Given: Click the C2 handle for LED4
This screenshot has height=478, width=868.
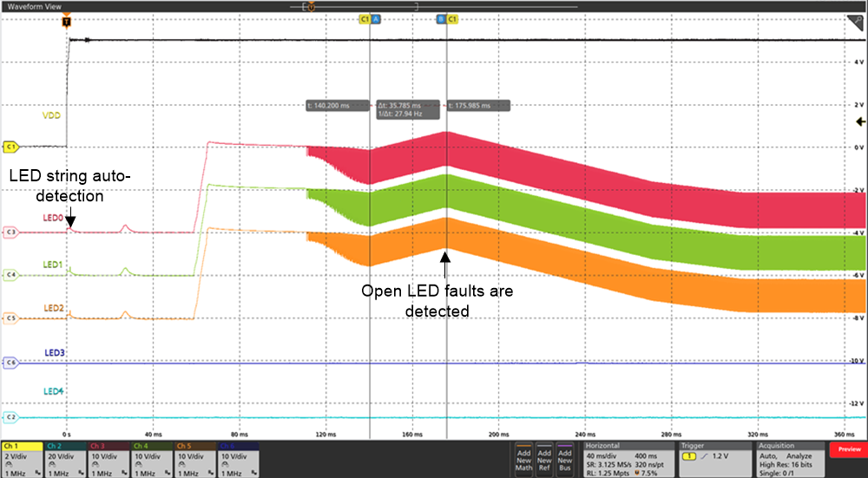Looking at the screenshot, I should (10, 417).
